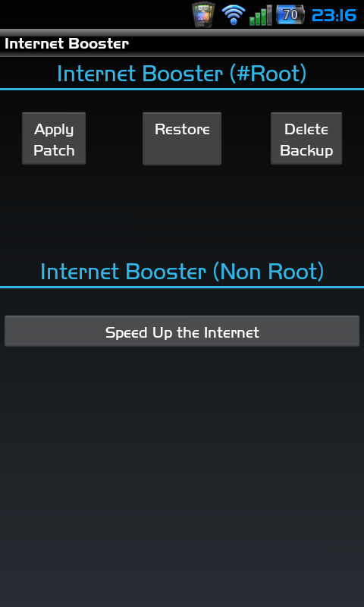The image size is (364, 607).
Task: Apply the root patch
Action: 54,139
